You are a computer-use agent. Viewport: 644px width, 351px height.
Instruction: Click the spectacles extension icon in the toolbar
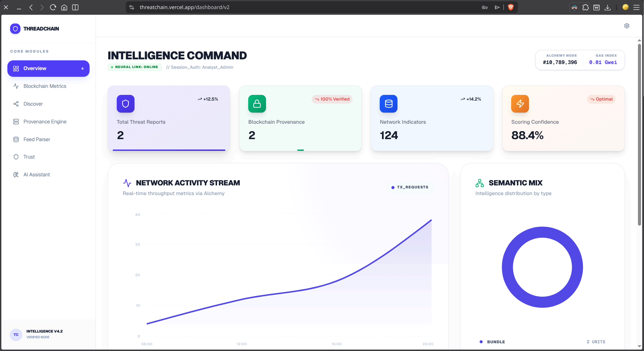tap(575, 7)
